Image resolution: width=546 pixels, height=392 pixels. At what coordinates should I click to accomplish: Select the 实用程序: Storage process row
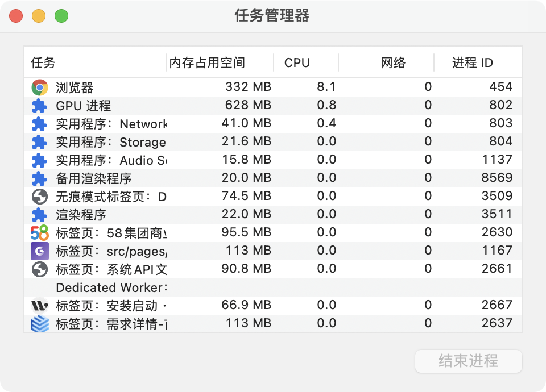272,142
